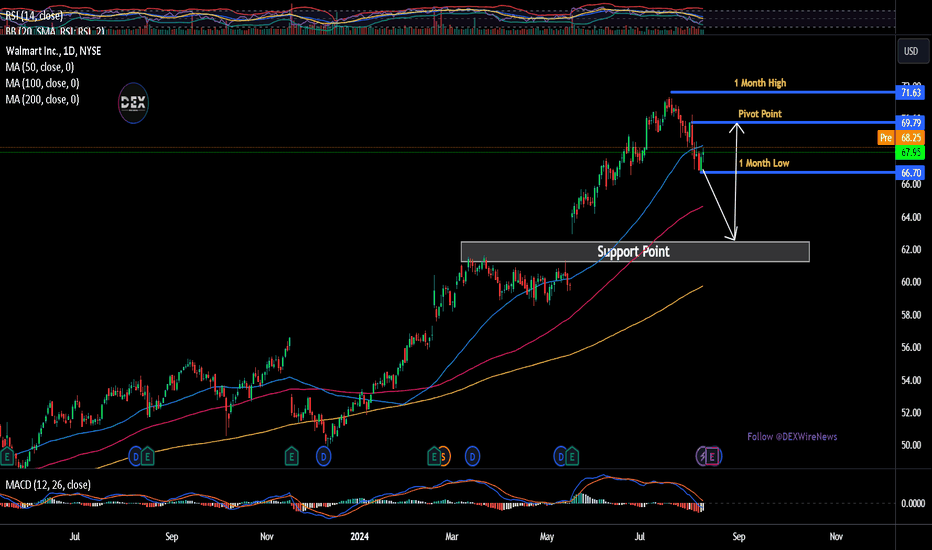Image resolution: width=932 pixels, height=550 pixels.
Task: Click the Pivot Point line label
Action: click(760, 114)
